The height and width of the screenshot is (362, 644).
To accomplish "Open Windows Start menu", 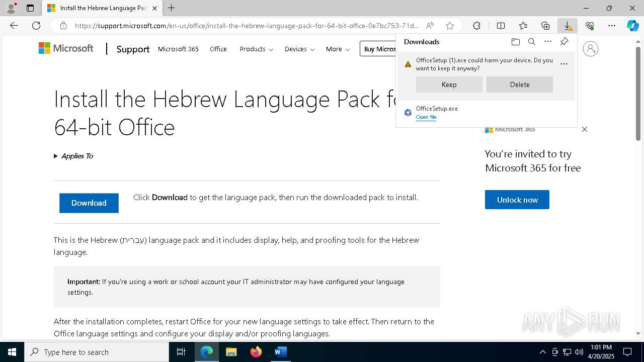I will click(x=12, y=352).
